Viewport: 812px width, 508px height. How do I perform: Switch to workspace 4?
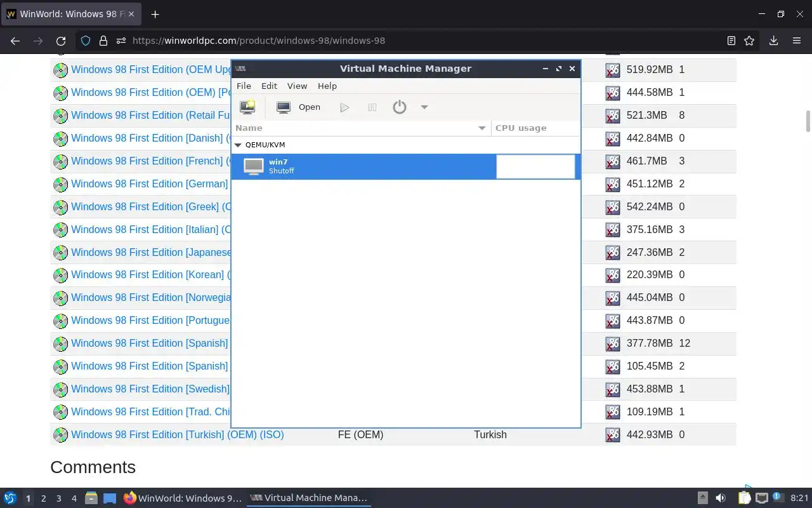(x=74, y=498)
